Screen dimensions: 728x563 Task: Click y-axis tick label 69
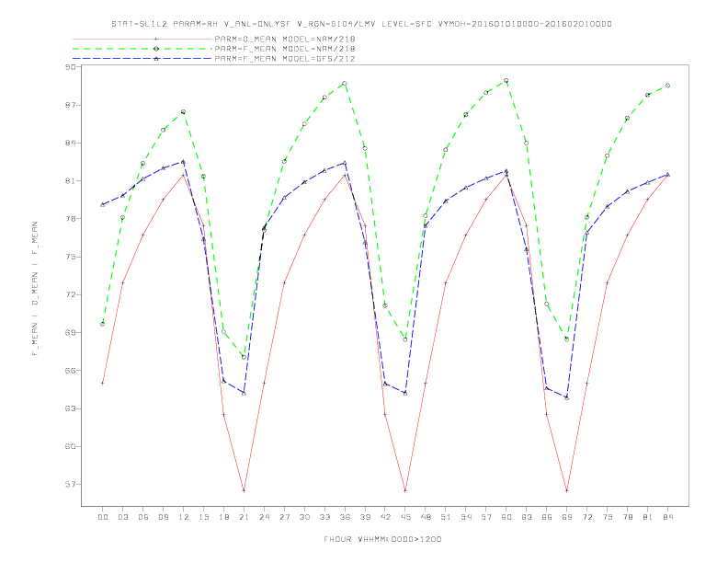(x=70, y=333)
